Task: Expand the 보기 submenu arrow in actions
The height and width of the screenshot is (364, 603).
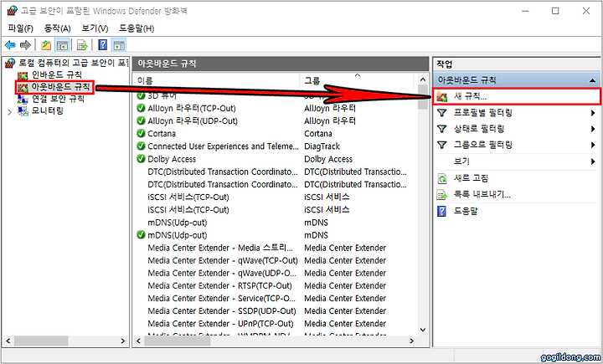Action: click(x=593, y=161)
